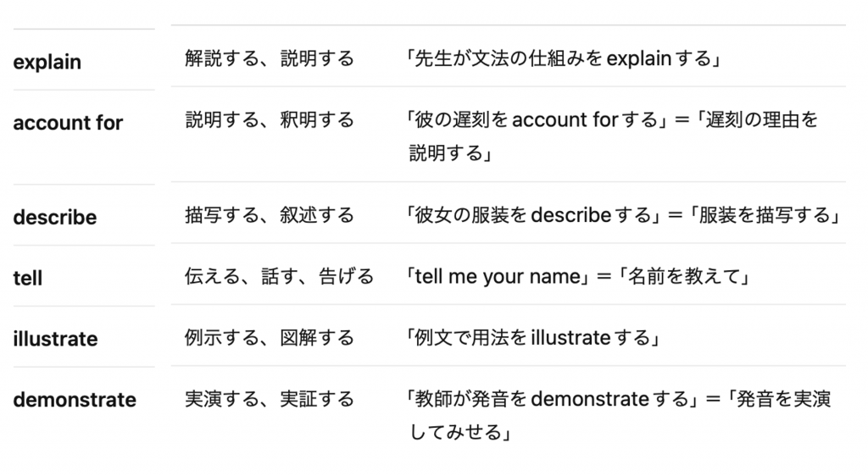Select the meaning "描写する、叙述する"

(270, 215)
